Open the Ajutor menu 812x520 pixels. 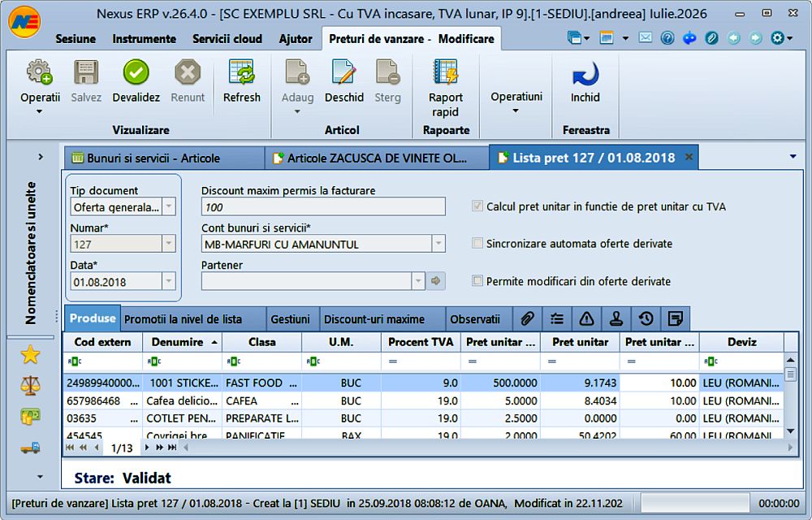296,39
